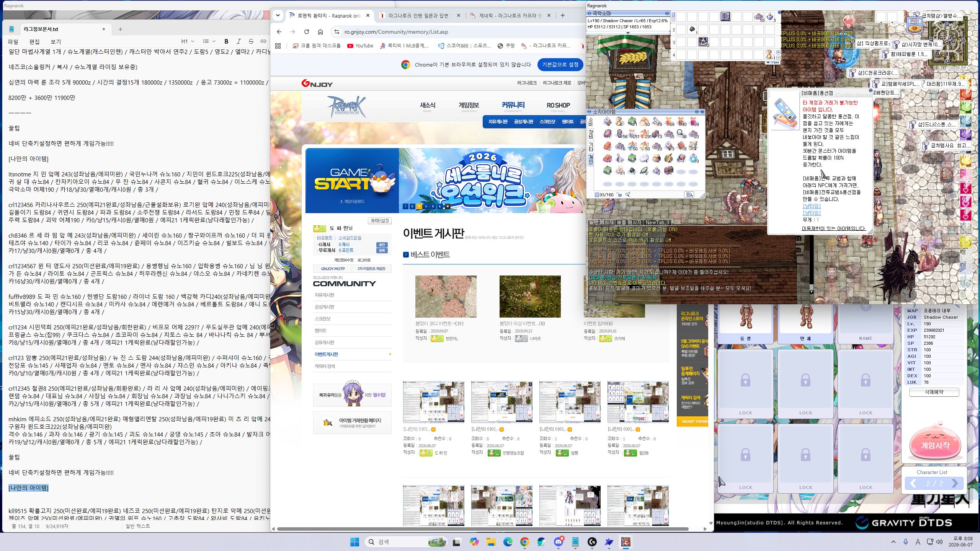Click the 삭제예약 button

tap(934, 392)
